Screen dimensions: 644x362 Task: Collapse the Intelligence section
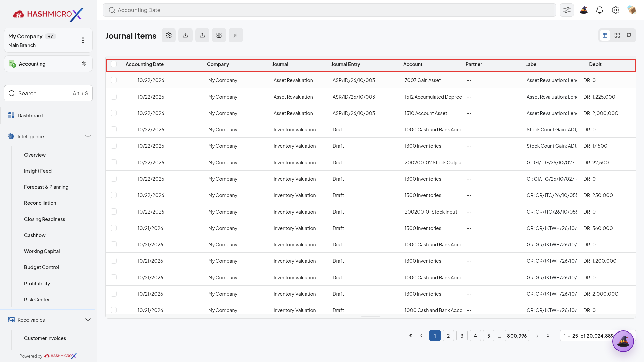[88, 136]
